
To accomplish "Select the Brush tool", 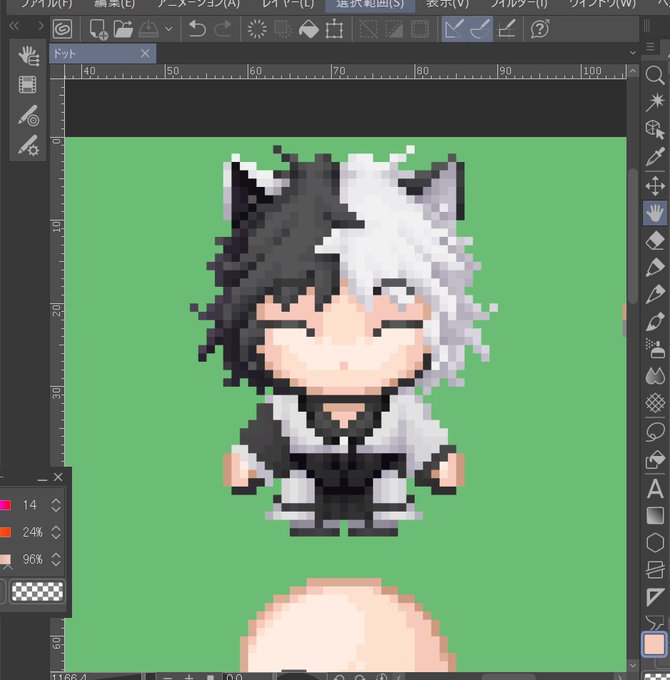I will (655, 322).
